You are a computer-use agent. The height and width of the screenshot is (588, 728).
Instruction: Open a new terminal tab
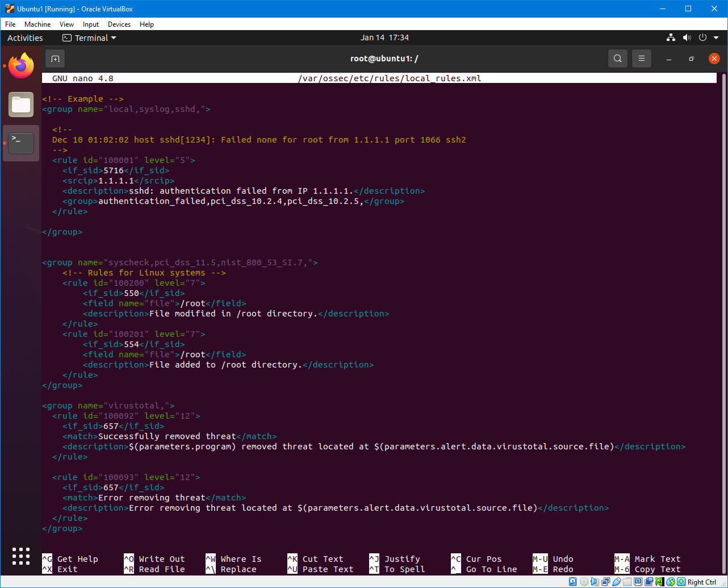click(55, 59)
